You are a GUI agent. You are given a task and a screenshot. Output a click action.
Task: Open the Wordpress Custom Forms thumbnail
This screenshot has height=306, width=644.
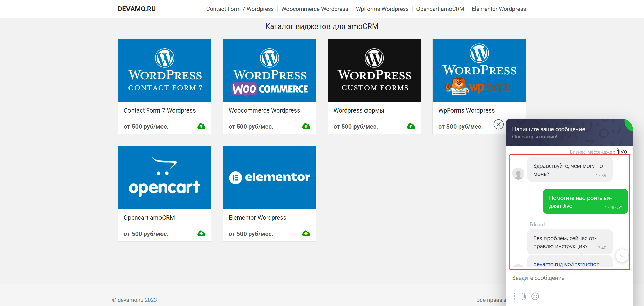(374, 70)
